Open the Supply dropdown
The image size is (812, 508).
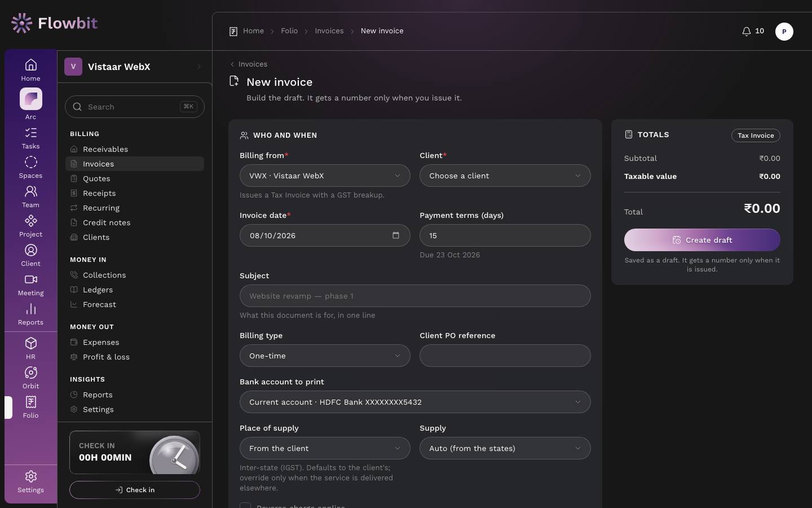click(x=505, y=448)
